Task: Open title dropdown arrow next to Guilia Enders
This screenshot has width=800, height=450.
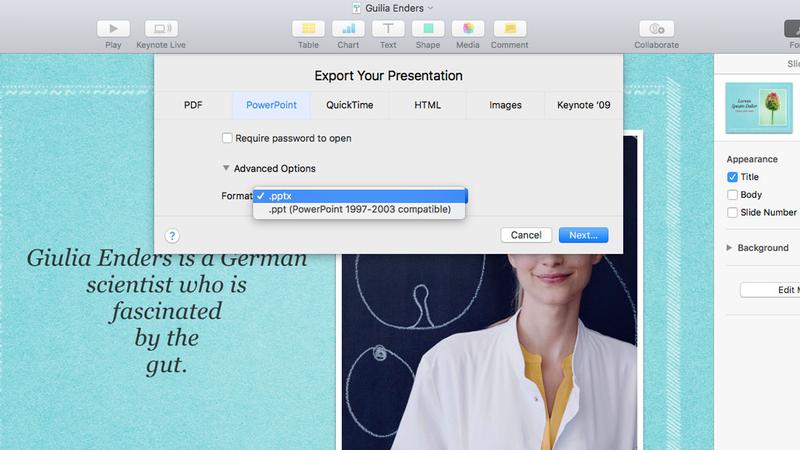Action: pyautogui.click(x=431, y=8)
